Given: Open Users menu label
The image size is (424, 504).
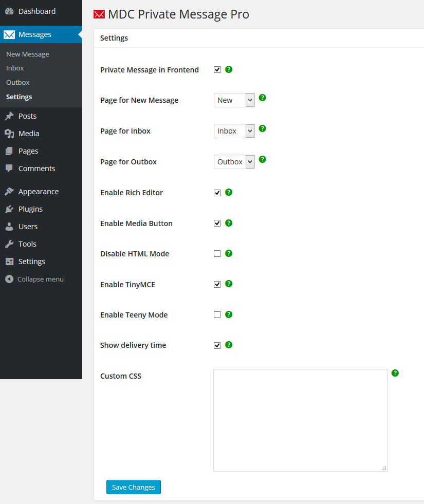Looking at the screenshot, I should click(28, 227).
